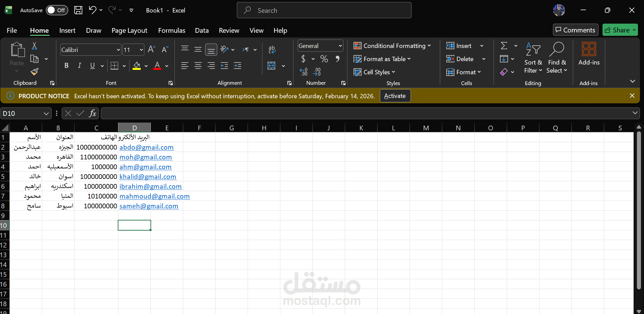Click the Insert Function fx icon
This screenshot has width=644, height=314.
pyautogui.click(x=92, y=113)
